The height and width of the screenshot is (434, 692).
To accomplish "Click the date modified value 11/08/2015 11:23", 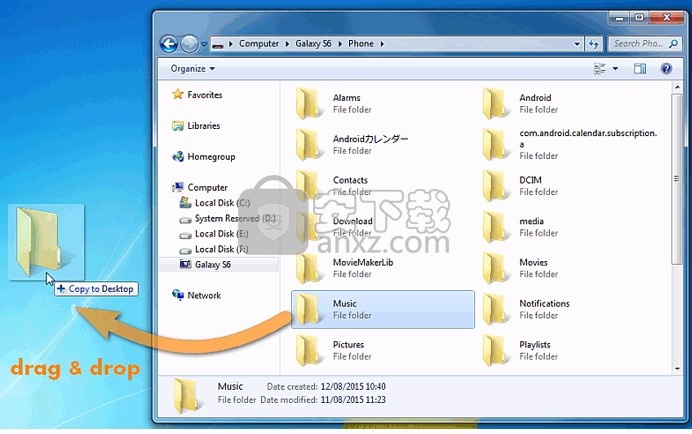I will coord(353,400).
